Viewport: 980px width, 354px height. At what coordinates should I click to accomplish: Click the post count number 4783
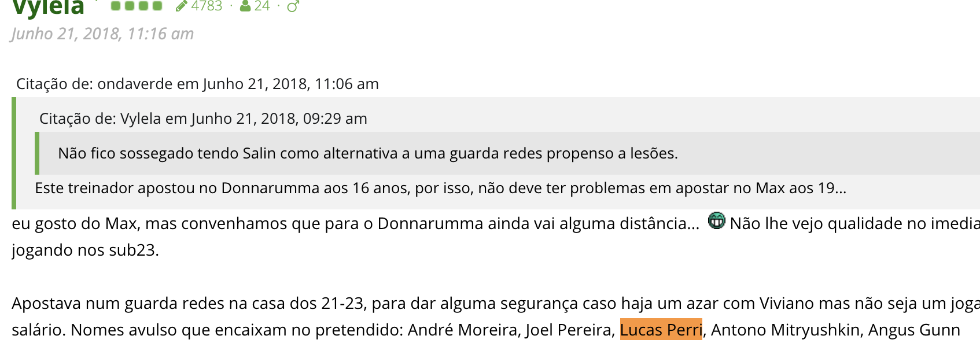pyautogui.click(x=207, y=6)
